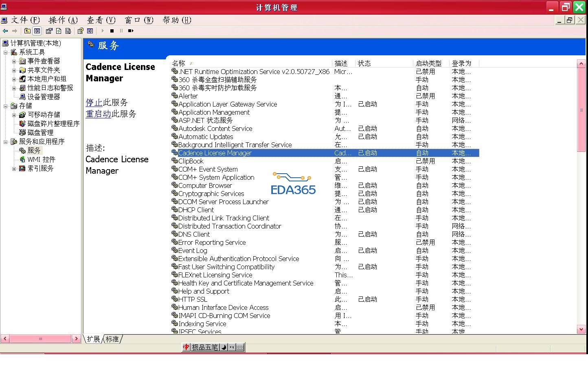Switch to the 扩展 tab
Screen dimensions: 588x366
pyautogui.click(x=93, y=339)
